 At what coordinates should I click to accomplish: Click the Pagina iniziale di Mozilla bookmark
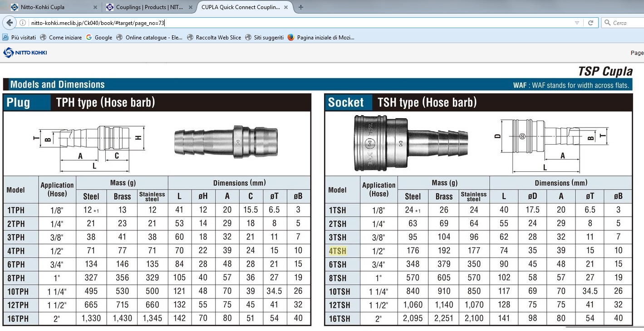[321, 38]
